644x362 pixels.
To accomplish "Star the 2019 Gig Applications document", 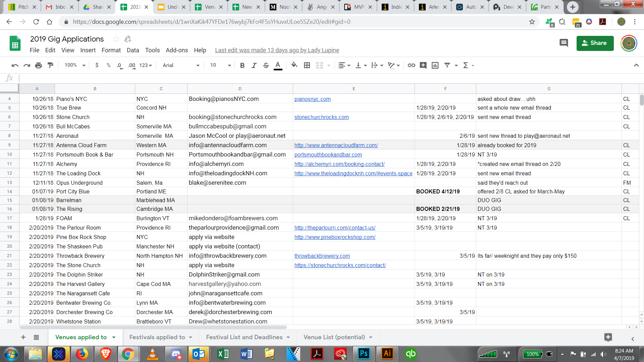I will coord(116,39).
